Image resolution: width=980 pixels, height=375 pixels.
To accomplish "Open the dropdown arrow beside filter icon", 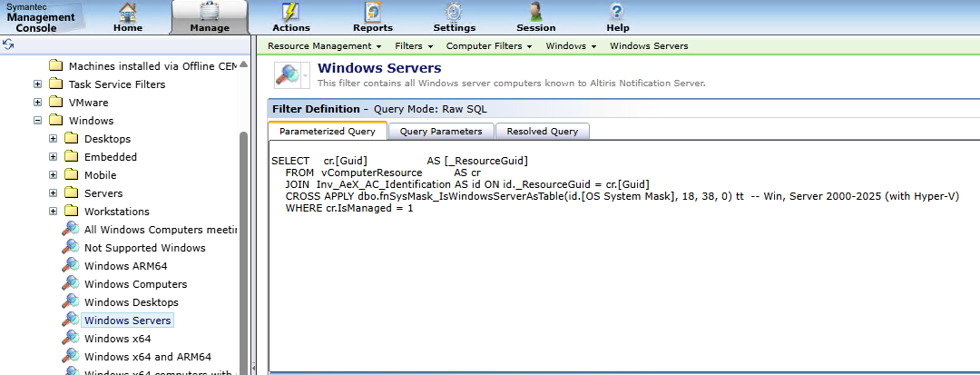I will pos(305,75).
